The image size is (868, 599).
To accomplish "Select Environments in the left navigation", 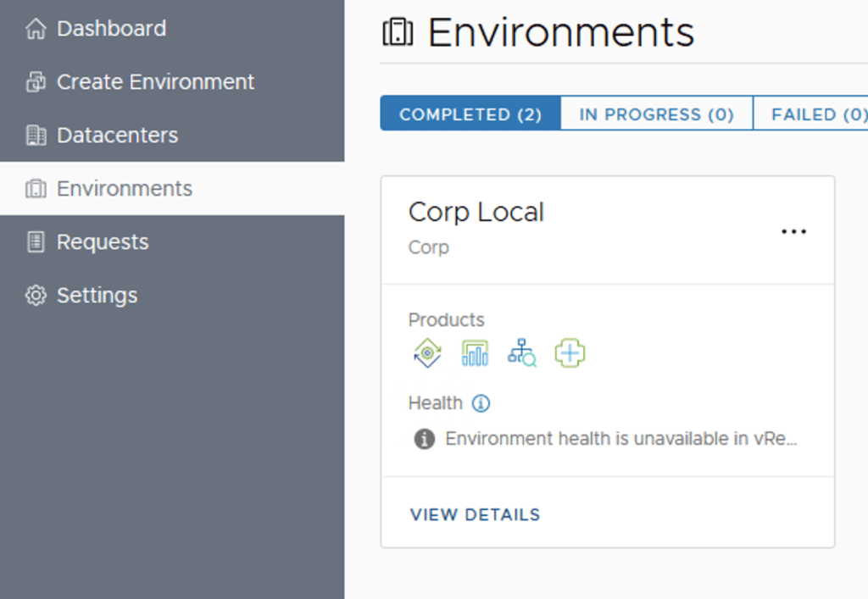I will pos(125,189).
